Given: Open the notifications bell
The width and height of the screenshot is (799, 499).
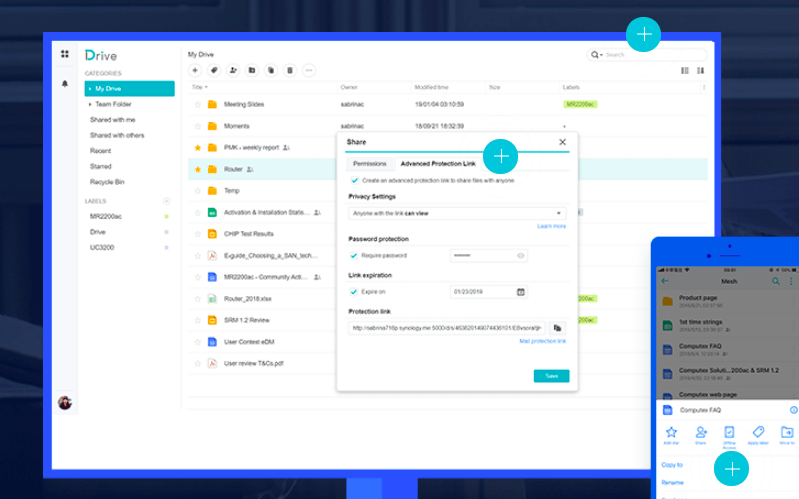Looking at the screenshot, I should 65,84.
